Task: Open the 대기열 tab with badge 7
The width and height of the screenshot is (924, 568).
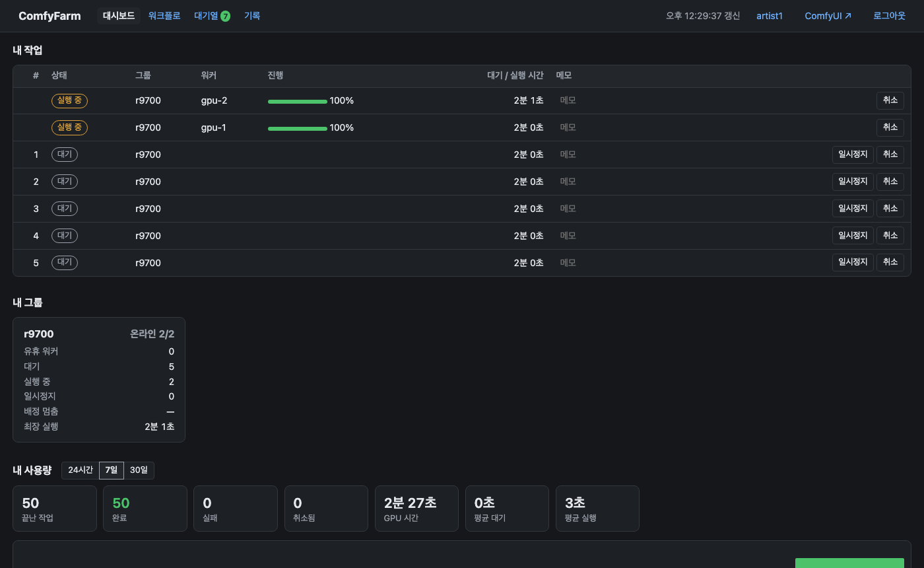Action: pyautogui.click(x=213, y=16)
